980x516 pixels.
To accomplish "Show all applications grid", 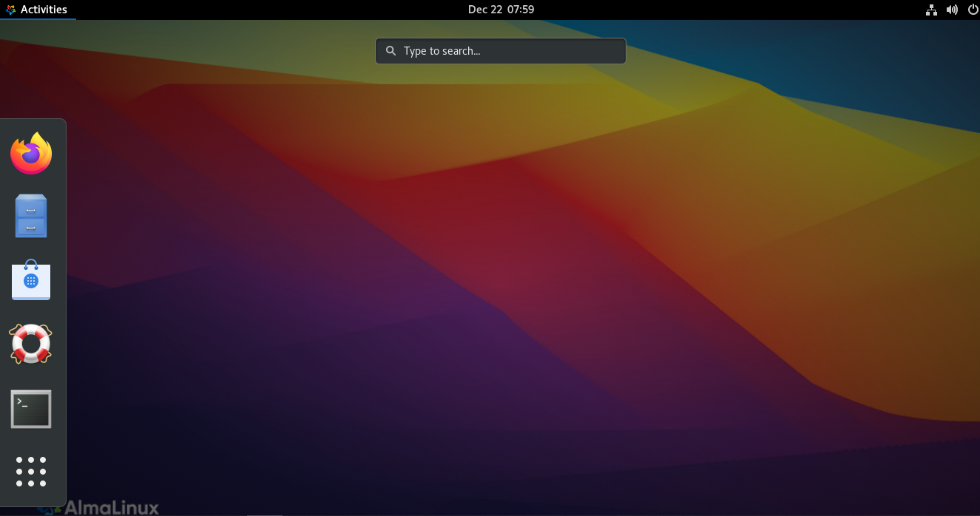I will tap(31, 472).
